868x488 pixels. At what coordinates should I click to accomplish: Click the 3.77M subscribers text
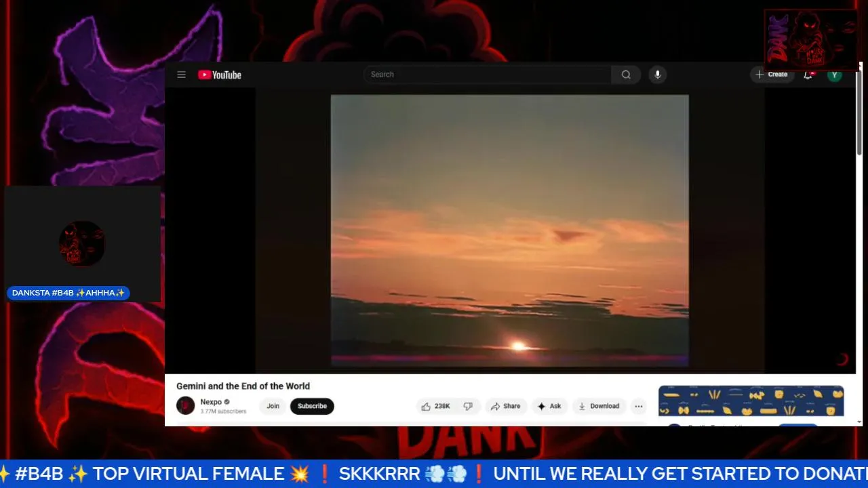pyautogui.click(x=223, y=411)
